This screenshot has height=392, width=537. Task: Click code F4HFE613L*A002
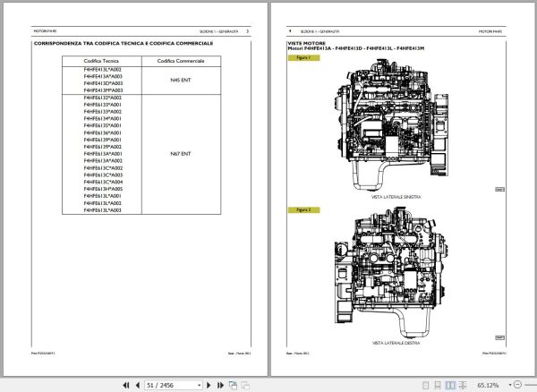103,203
